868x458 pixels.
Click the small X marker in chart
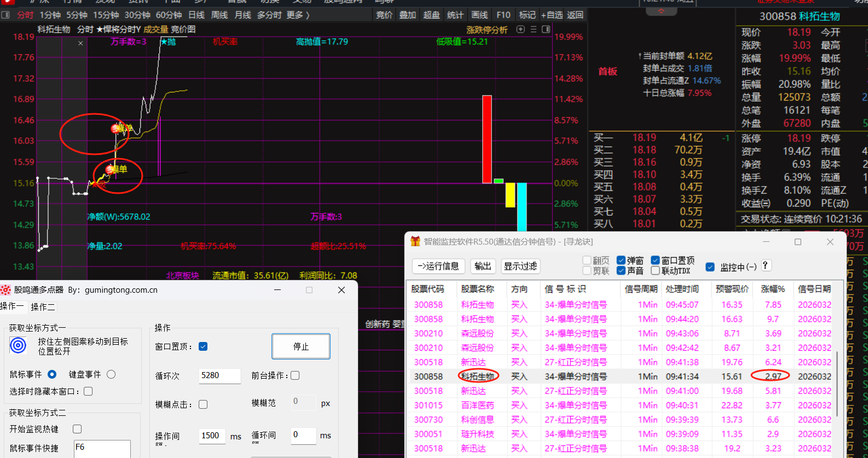tap(80, 43)
